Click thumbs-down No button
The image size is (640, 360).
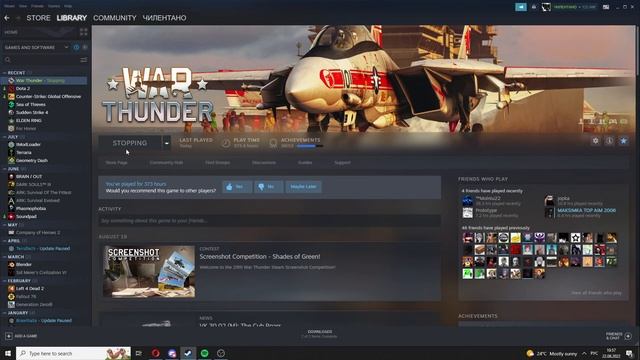click(268, 187)
